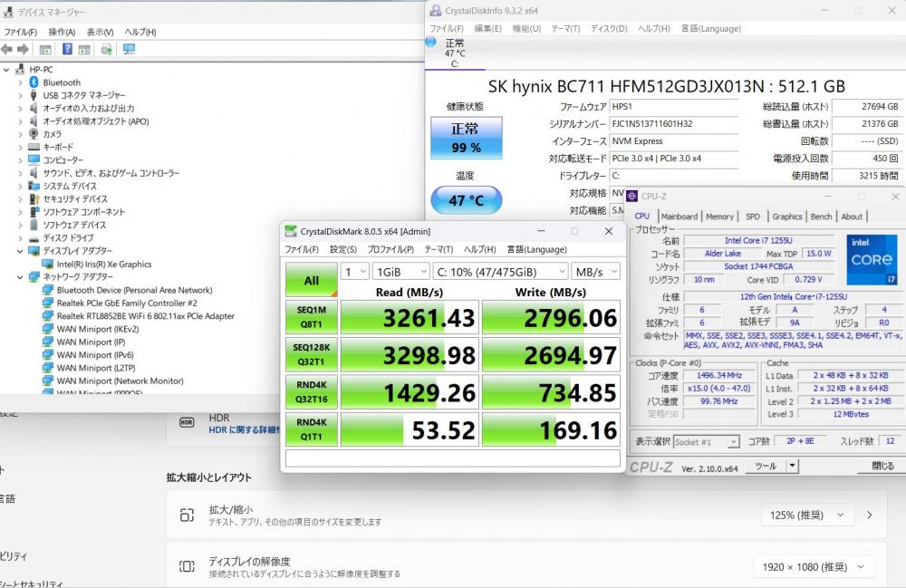Viewport: 906px width, 588px height.
Task: Click the SEQ1M read result 3261.43 bar
Action: tap(410, 317)
